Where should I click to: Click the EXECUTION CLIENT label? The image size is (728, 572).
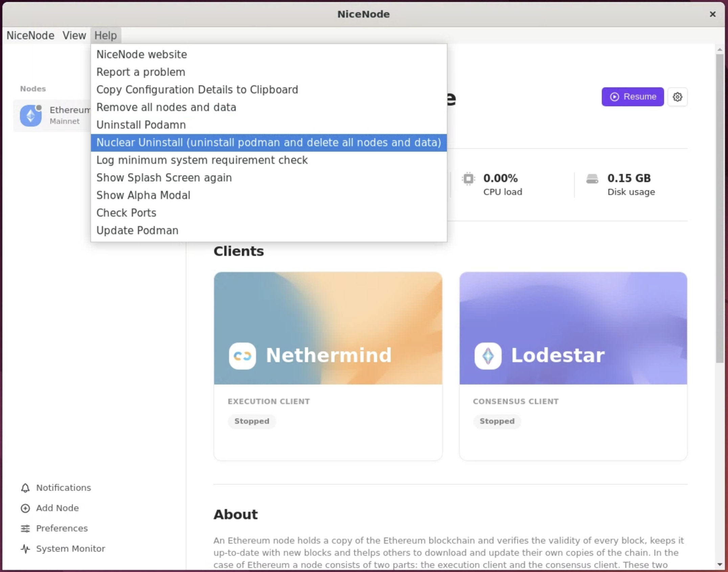pyautogui.click(x=269, y=401)
